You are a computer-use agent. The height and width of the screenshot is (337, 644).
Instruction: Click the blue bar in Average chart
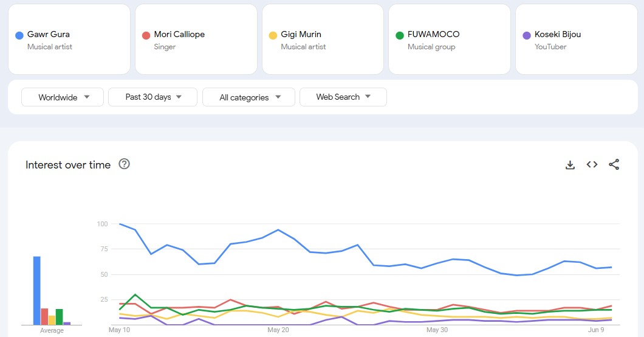pyautogui.click(x=37, y=291)
